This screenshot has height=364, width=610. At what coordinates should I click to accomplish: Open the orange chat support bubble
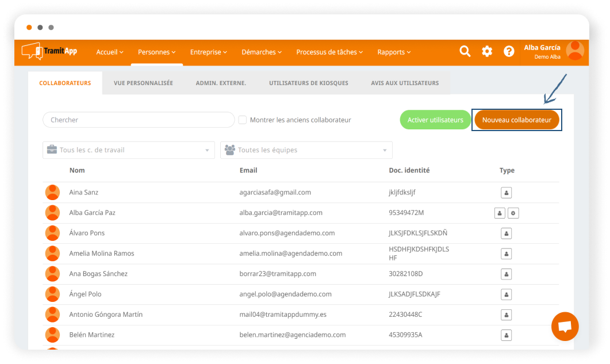point(565,327)
